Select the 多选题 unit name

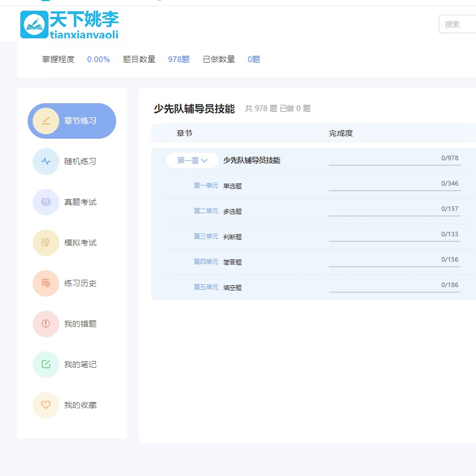(232, 211)
